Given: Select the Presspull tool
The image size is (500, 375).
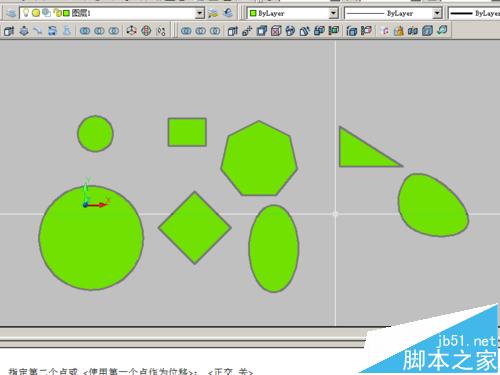Looking at the screenshot, I should tap(24, 31).
